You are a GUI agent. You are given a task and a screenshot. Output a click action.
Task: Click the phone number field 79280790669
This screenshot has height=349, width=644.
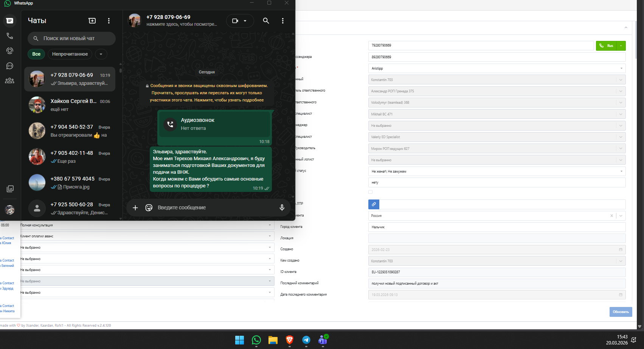coord(481,45)
